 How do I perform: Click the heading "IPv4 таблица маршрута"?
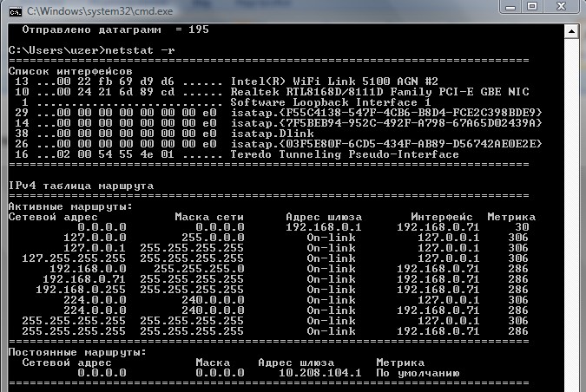[x=81, y=186]
